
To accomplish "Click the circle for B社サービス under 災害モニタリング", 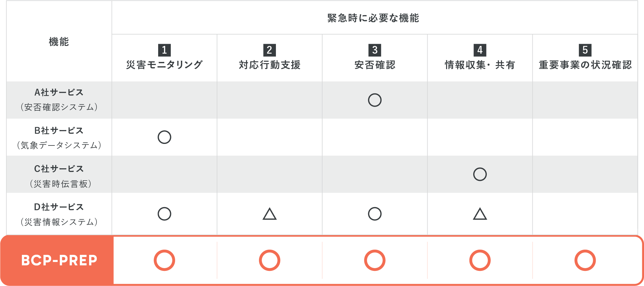I will click(164, 137).
